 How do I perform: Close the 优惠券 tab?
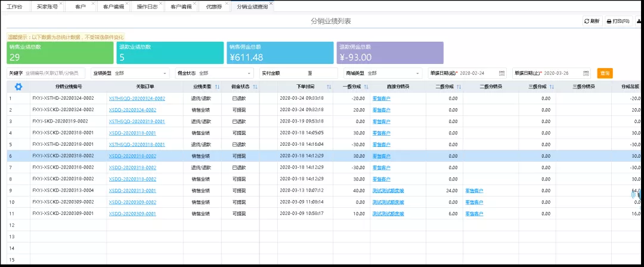(x=227, y=4)
